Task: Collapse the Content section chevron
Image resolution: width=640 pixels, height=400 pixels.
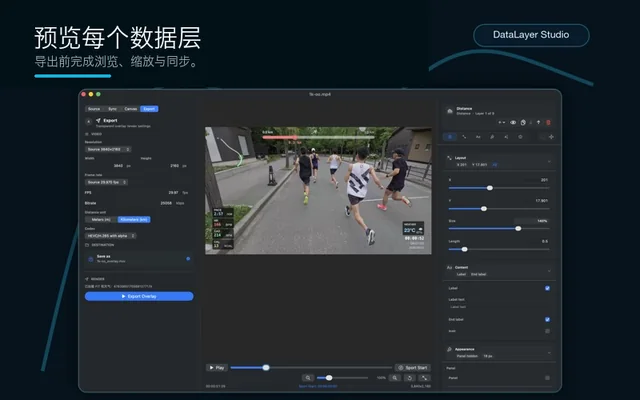Action: tap(549, 271)
